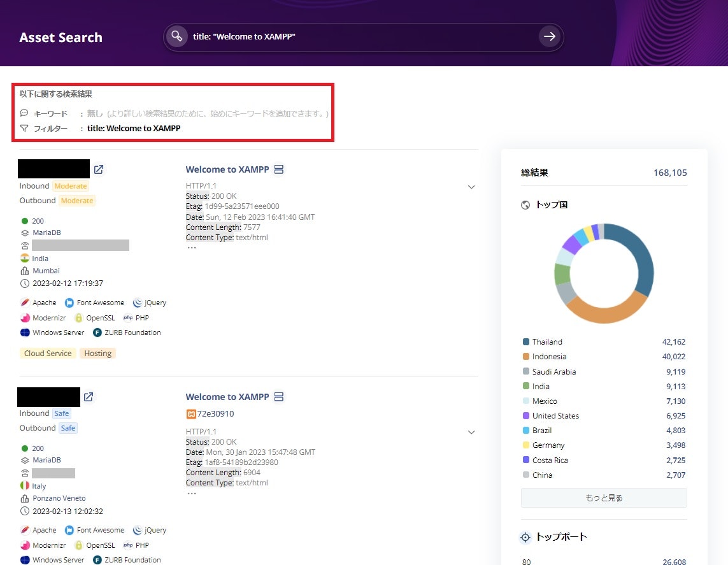Click the Inbound Moderate badge
This screenshot has width=728, height=565.
pyautogui.click(x=71, y=186)
